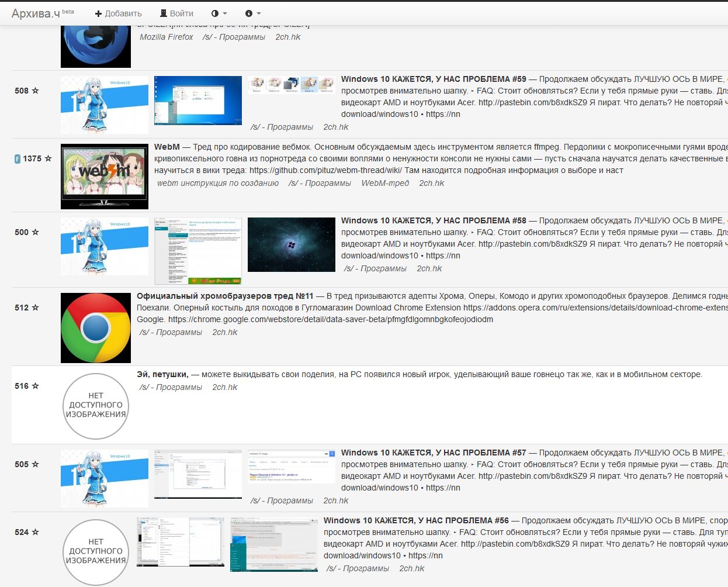Open first screenshot thumbnail in Windows 10 #56
728x587 pixels.
coord(181,542)
